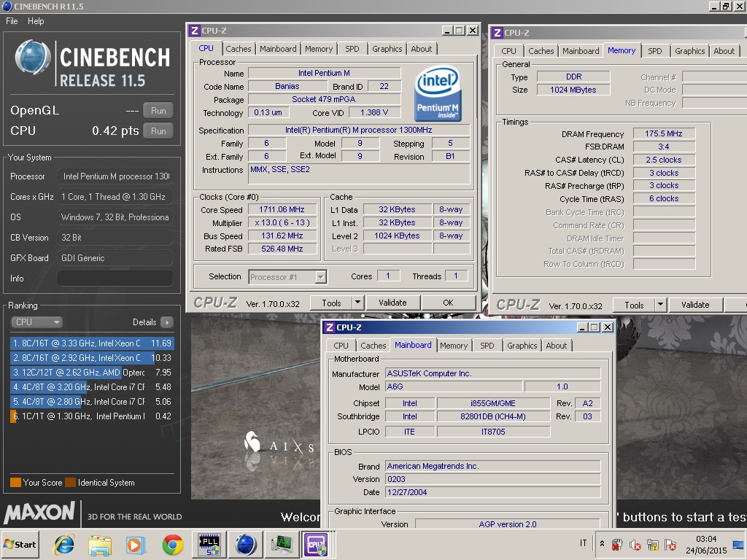The width and height of the screenshot is (747, 560).
Task: Click the muted volume tray icon
Action: pos(635,544)
